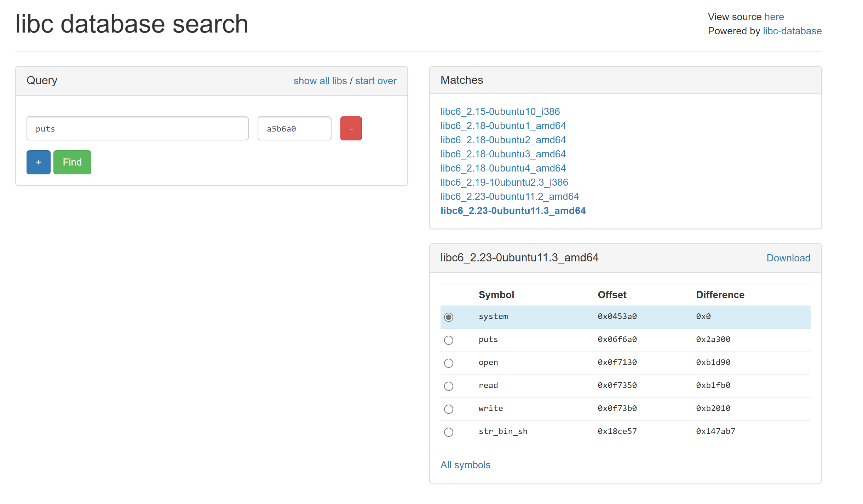Click the green Find button
863x504 pixels.
[72, 162]
